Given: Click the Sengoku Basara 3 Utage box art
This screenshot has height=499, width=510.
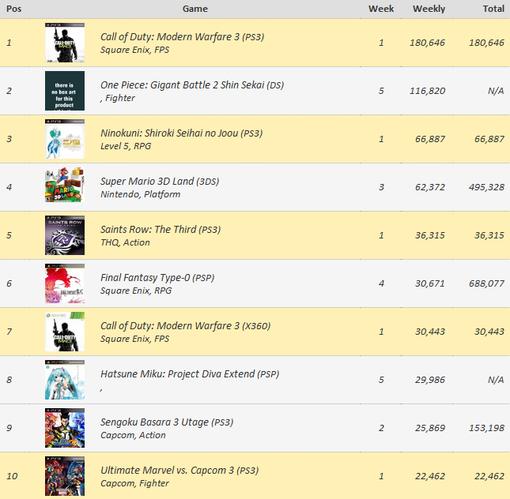Looking at the screenshot, I should coord(65,428).
